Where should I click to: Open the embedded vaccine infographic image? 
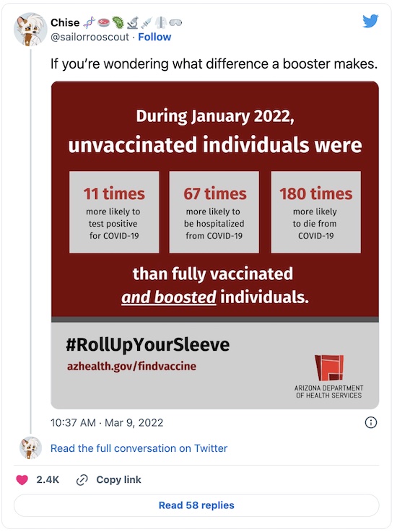(215, 245)
